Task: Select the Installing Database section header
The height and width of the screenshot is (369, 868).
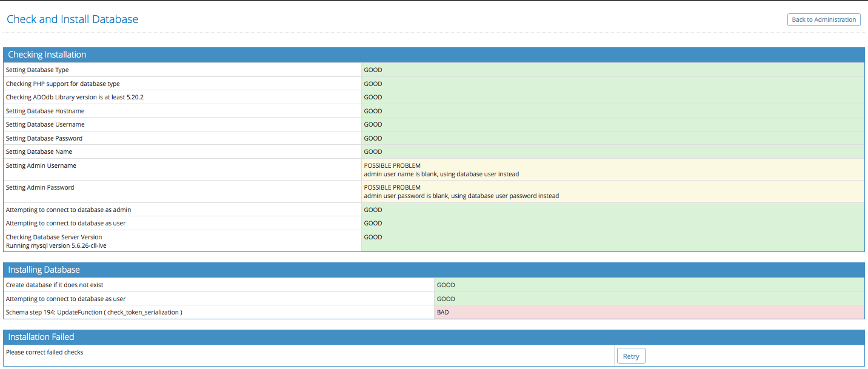Action: point(44,270)
